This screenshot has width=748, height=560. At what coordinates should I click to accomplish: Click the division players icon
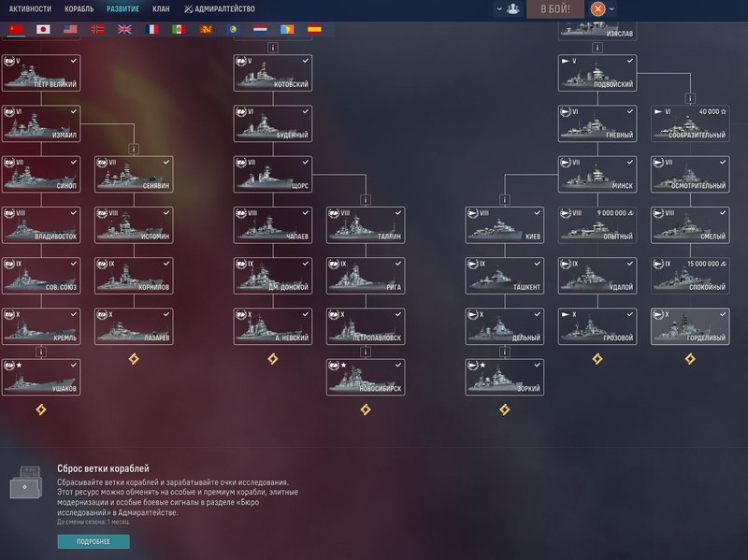pyautogui.click(x=512, y=8)
